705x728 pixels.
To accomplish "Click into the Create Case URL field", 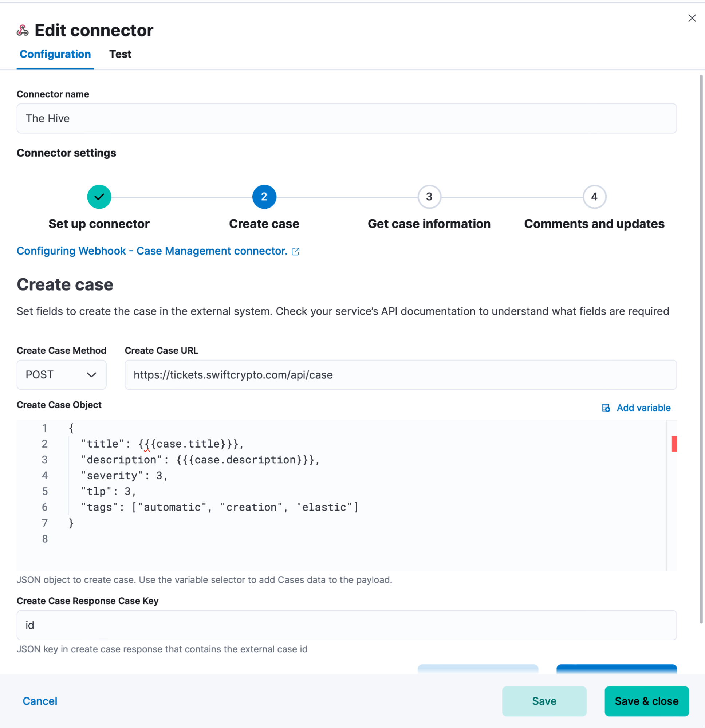I will (401, 375).
